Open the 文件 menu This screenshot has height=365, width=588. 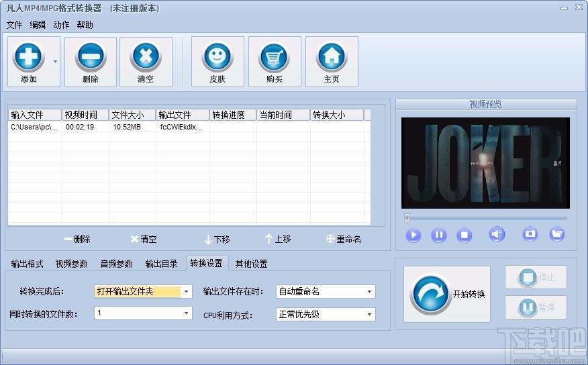pos(14,25)
